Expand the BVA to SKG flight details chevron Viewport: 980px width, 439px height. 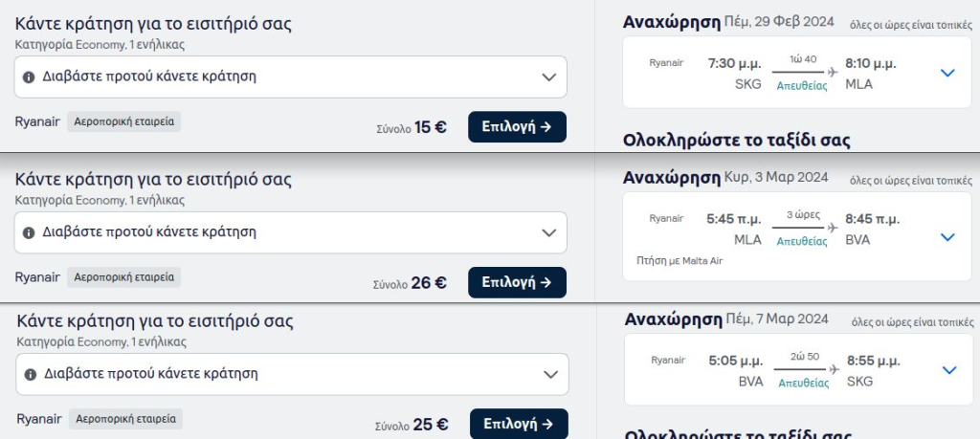(x=948, y=370)
